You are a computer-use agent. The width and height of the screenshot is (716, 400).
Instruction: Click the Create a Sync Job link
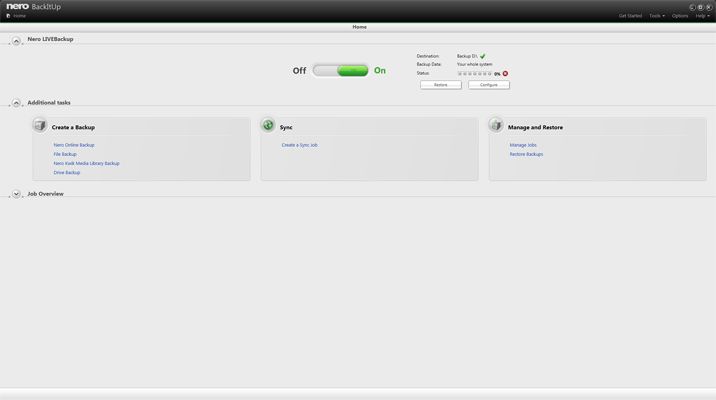300,145
